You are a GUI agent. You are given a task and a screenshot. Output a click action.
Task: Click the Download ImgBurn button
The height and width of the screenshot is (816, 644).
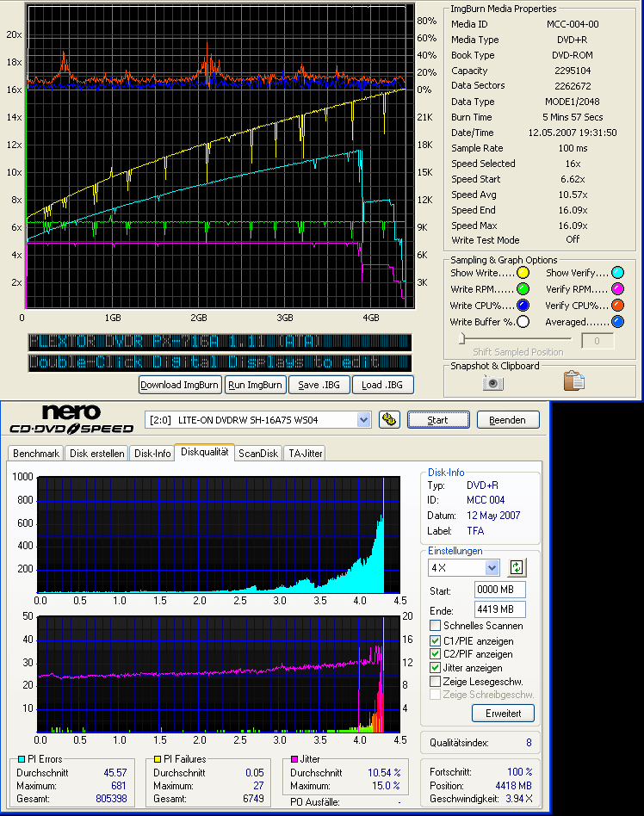point(180,385)
